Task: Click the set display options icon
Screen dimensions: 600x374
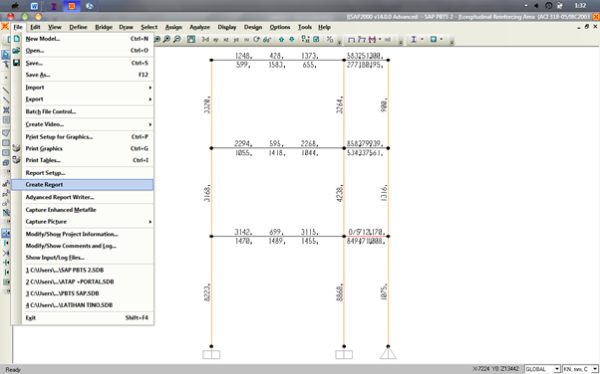Action: pos(316,39)
